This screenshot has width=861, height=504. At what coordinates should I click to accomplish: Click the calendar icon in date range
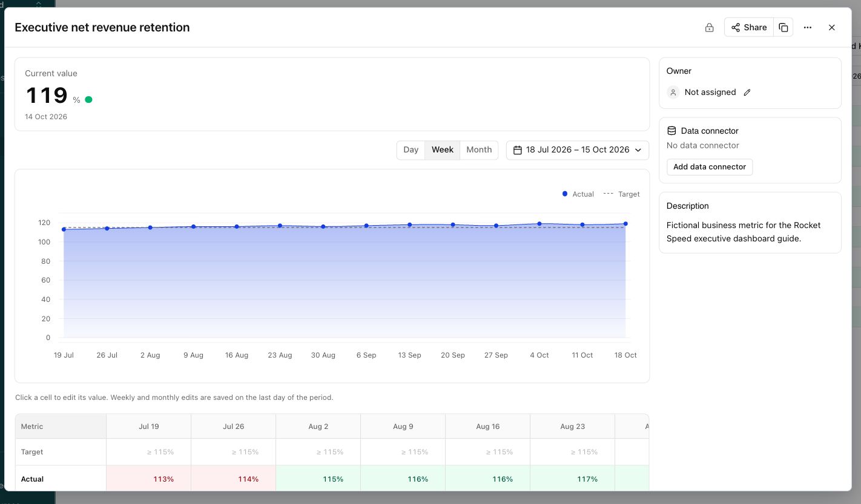pyautogui.click(x=518, y=149)
